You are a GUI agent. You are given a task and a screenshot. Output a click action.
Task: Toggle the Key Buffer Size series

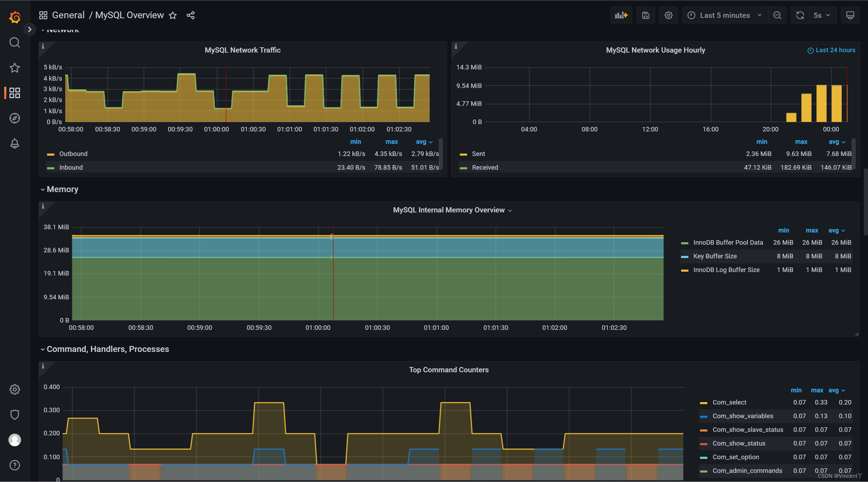click(x=715, y=256)
